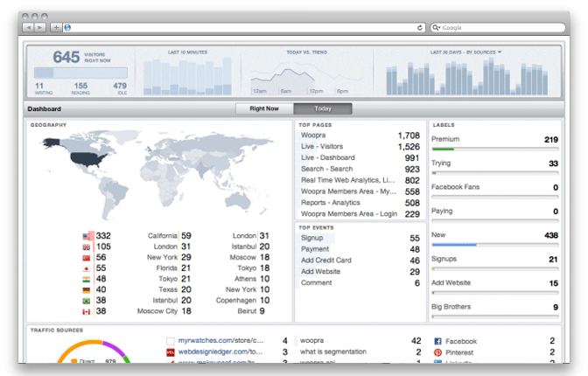Click the Premium label progress bar
Screen dimensions: 588x376
(x=495, y=150)
